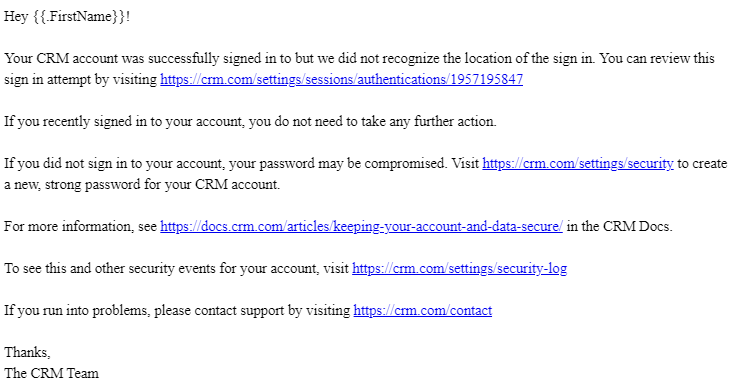
Task: Click the "in the CRM Docs." text
Action: 619,226
